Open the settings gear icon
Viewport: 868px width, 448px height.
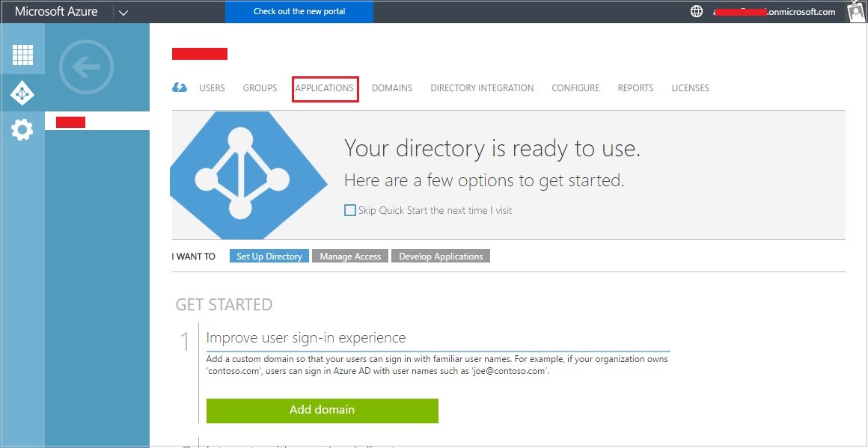tap(22, 130)
